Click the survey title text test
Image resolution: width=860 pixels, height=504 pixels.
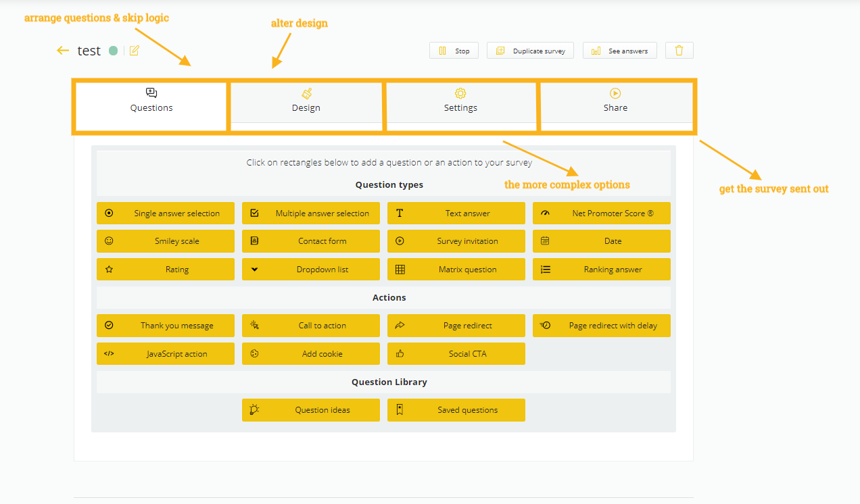tap(89, 51)
